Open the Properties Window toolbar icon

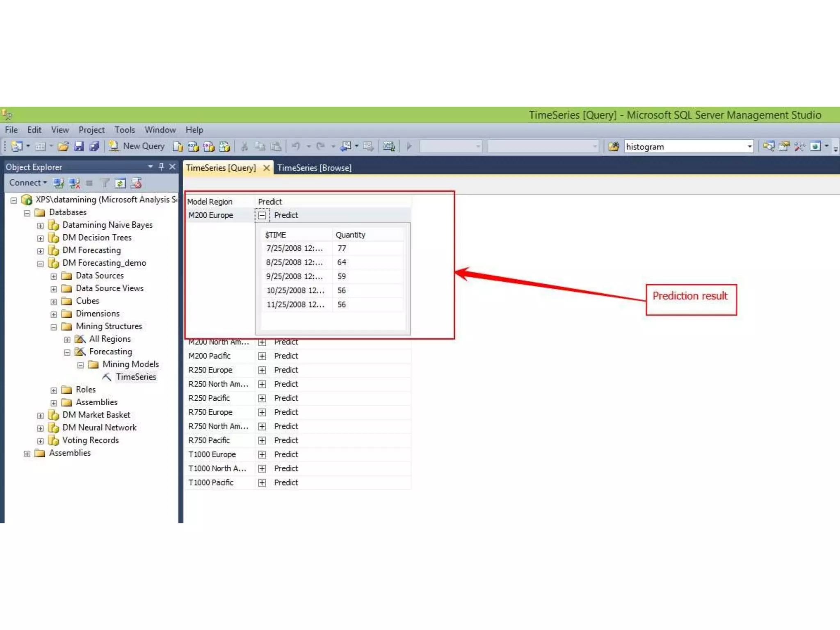tap(784, 146)
